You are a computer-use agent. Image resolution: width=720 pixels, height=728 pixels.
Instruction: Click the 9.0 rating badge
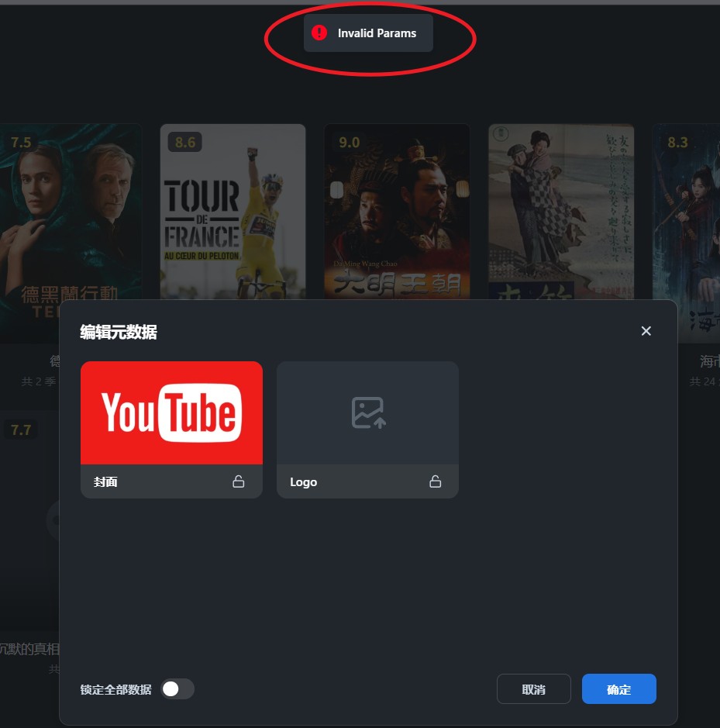click(349, 142)
